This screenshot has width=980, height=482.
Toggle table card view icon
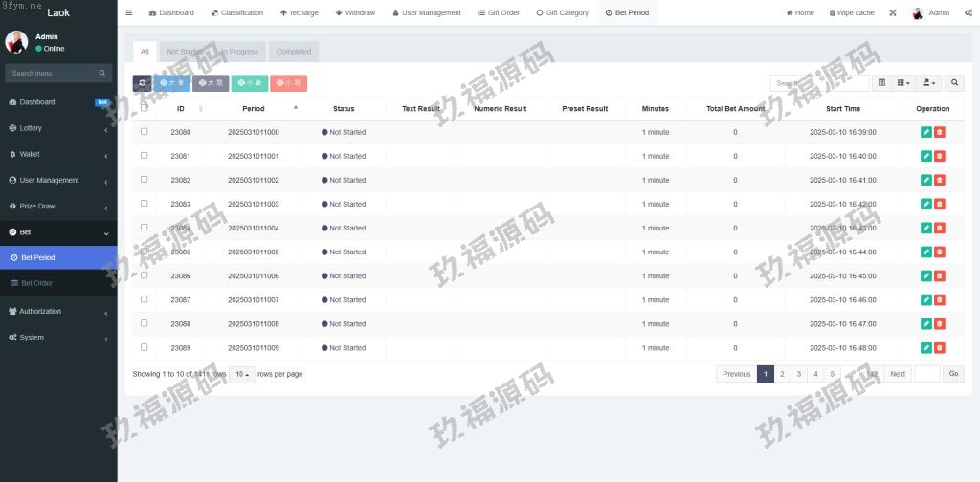click(882, 83)
